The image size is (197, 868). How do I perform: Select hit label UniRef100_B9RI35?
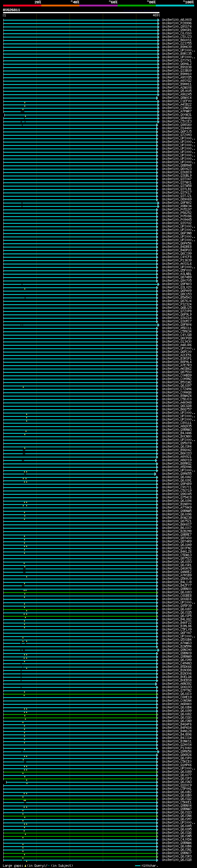point(177,54)
